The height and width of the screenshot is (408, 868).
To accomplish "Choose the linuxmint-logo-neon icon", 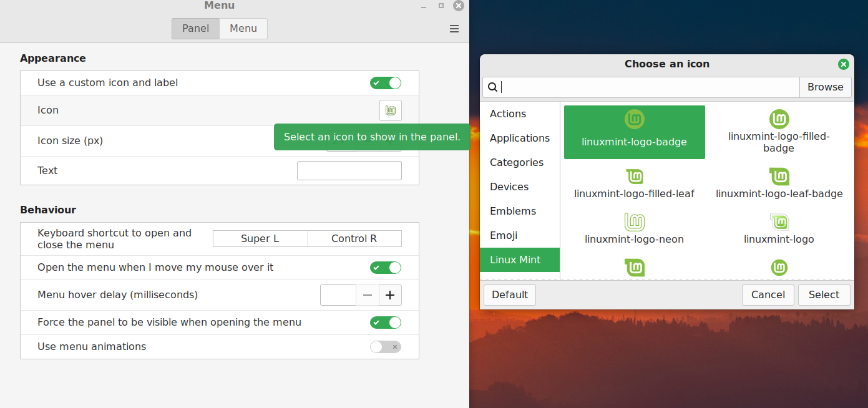I will (x=635, y=229).
